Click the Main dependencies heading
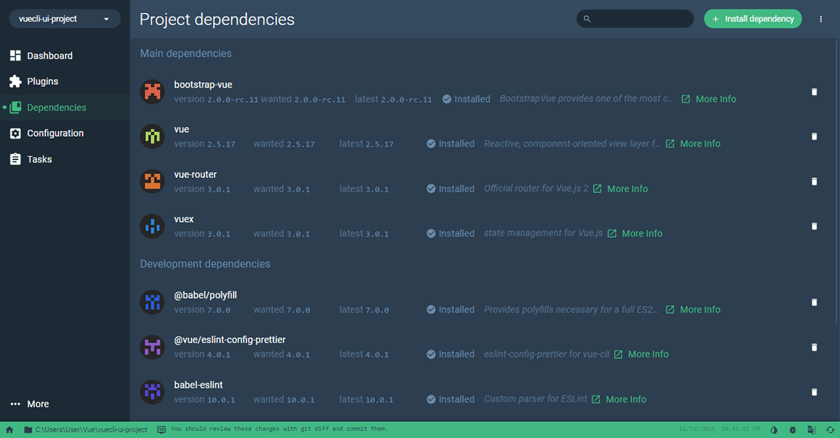The image size is (840, 438). point(186,54)
